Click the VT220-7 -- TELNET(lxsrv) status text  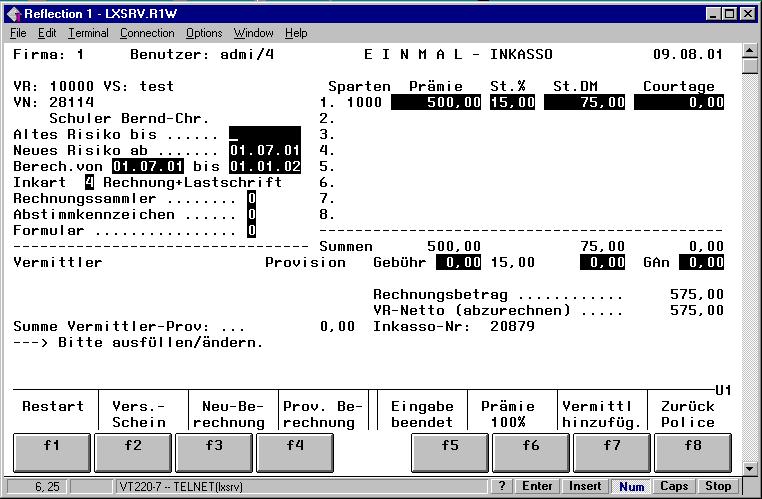(x=181, y=486)
